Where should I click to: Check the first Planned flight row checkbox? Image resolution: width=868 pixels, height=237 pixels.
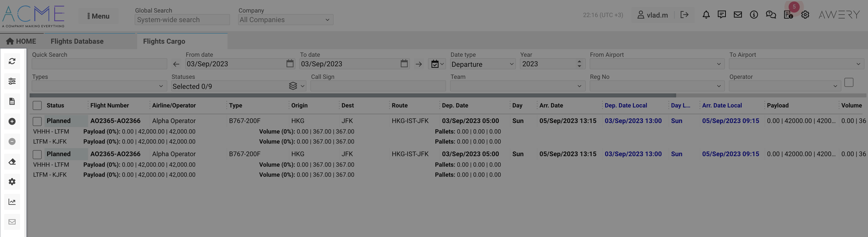tap(37, 121)
